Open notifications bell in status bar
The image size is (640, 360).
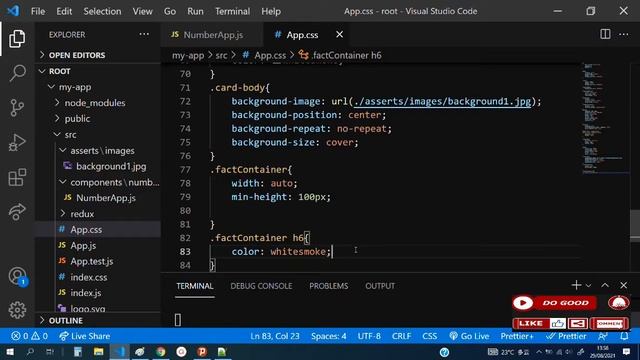point(624,336)
